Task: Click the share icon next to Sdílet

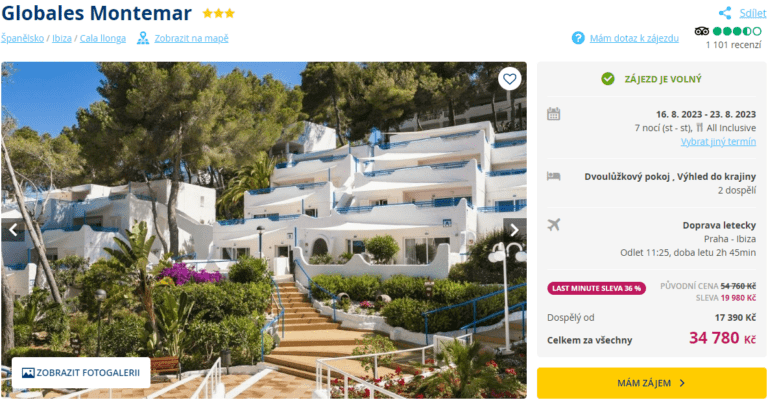Action: (x=725, y=13)
